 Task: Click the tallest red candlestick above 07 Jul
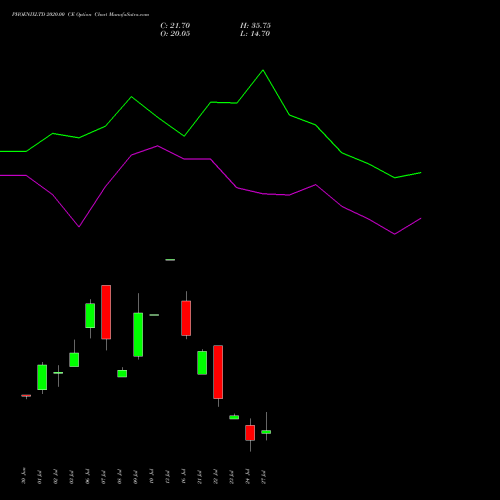(106, 312)
